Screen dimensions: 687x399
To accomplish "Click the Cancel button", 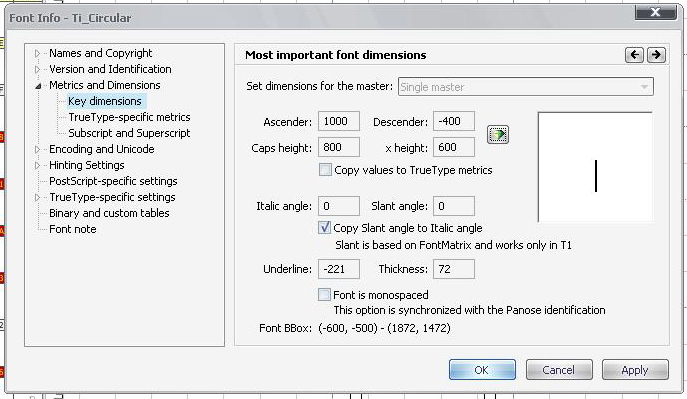I will pyautogui.click(x=559, y=370).
